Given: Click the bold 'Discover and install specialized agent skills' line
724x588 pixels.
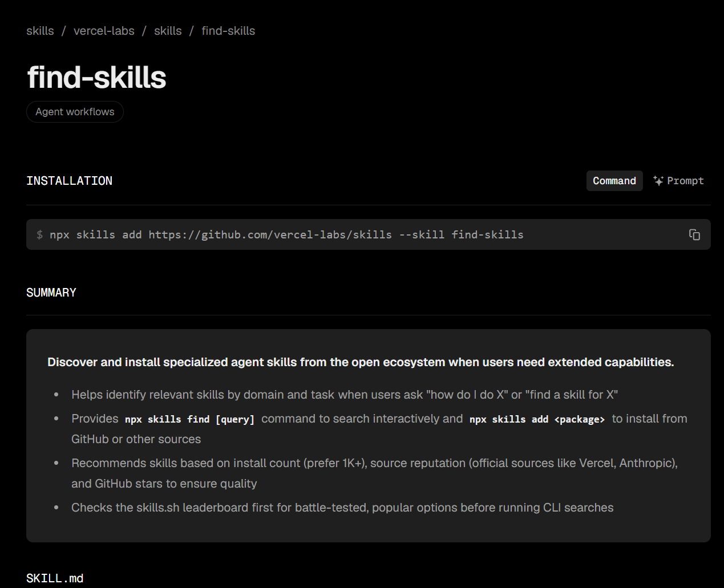Looking at the screenshot, I should coord(361,362).
